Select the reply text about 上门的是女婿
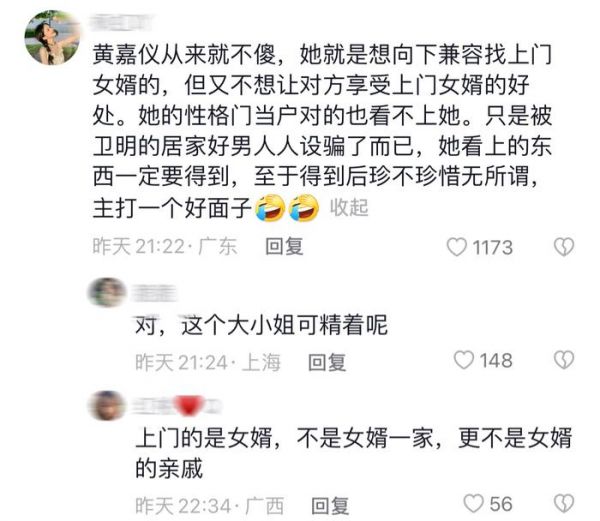Viewport: 600px width, 521px height. click(354, 453)
